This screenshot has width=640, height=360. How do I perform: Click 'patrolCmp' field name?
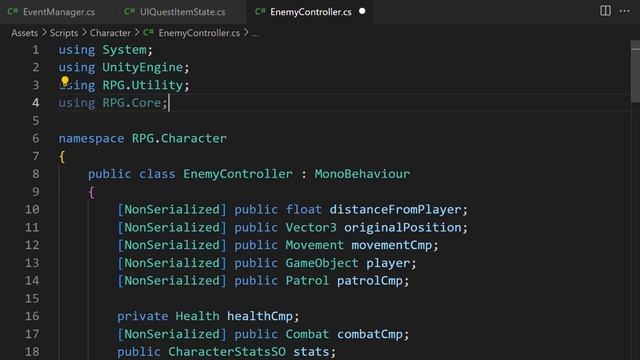[x=370, y=280]
